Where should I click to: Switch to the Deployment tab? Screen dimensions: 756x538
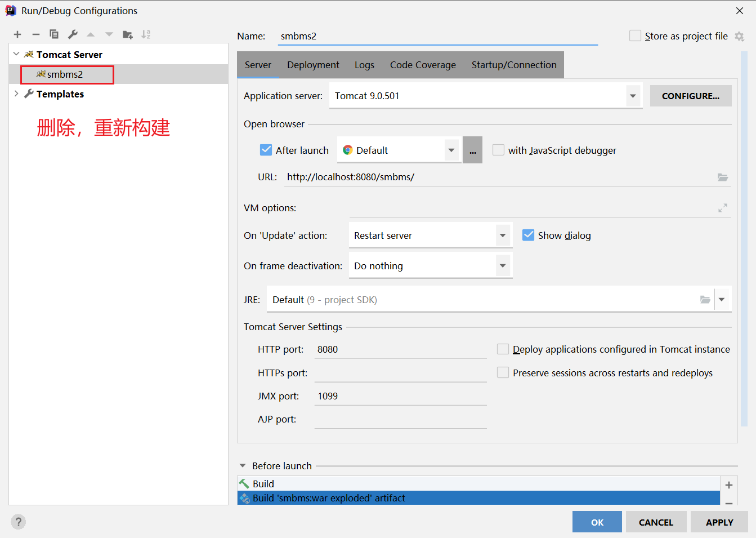313,65
